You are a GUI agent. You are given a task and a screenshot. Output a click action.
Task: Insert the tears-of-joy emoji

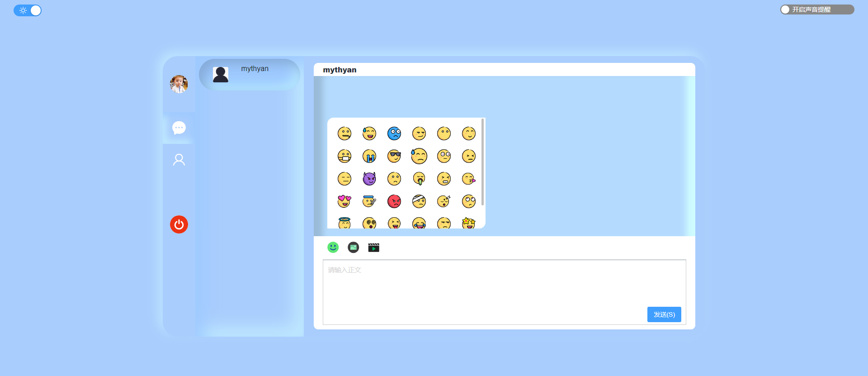(419, 223)
